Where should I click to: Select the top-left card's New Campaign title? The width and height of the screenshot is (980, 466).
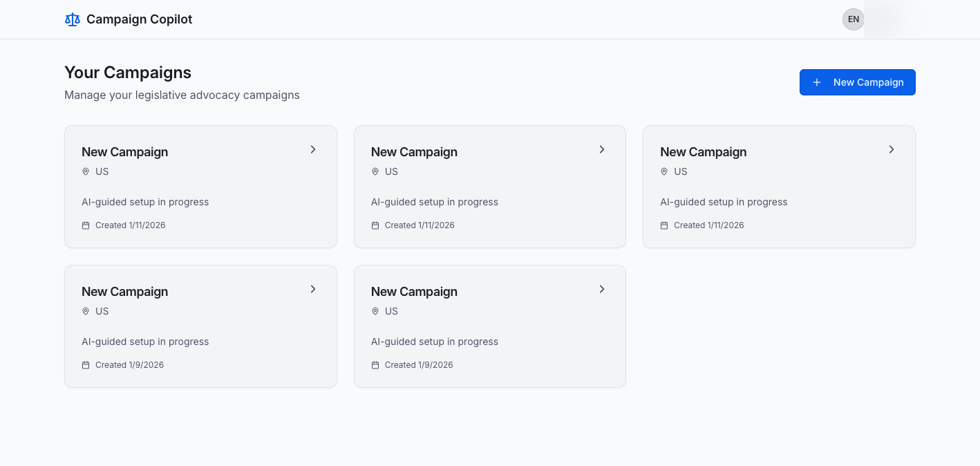tap(125, 152)
